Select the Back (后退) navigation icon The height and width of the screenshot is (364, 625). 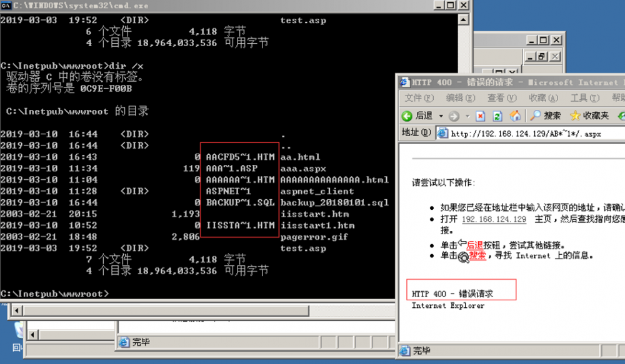[x=407, y=116]
